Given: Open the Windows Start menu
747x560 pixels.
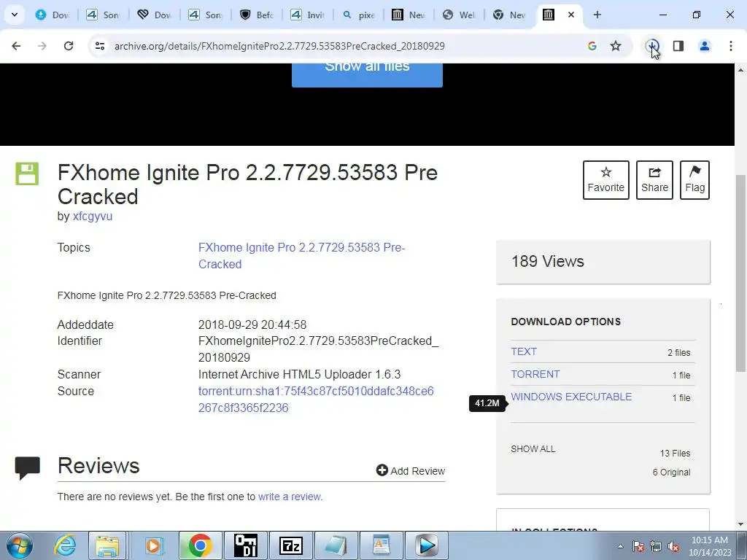Looking at the screenshot, I should coord(19,545).
